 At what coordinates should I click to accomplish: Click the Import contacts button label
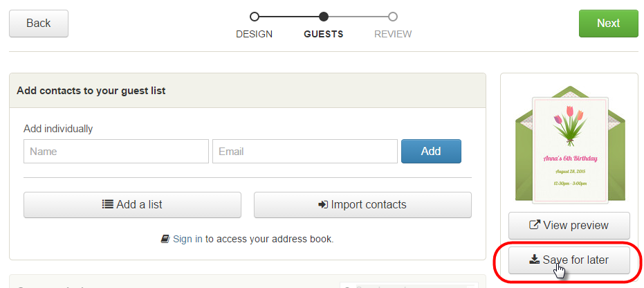pos(369,205)
